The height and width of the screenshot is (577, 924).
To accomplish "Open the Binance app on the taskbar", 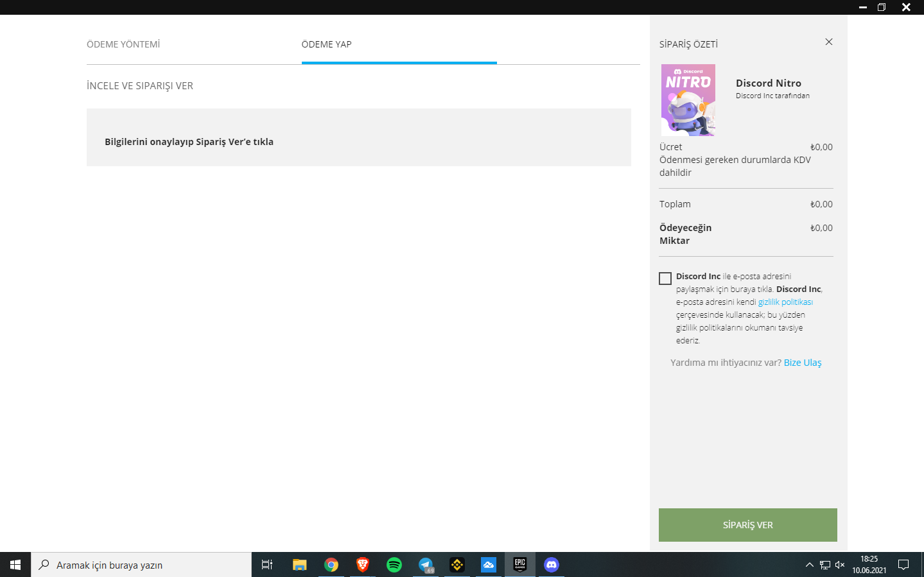I will pos(457,565).
